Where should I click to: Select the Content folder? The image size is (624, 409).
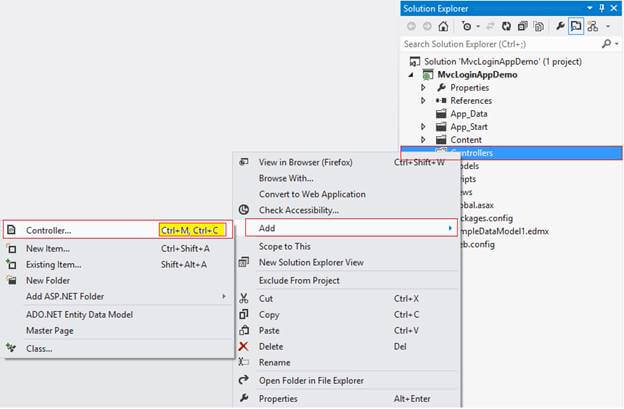point(466,140)
